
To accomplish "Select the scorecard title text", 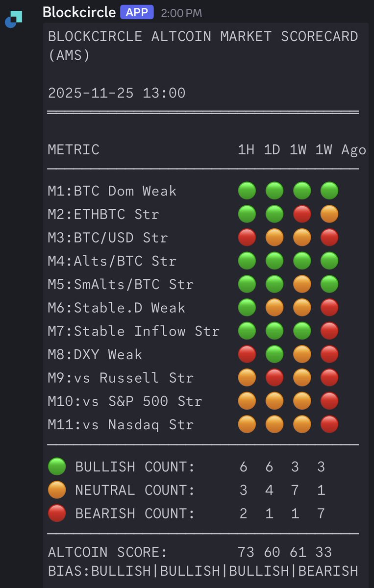I will pos(203,46).
